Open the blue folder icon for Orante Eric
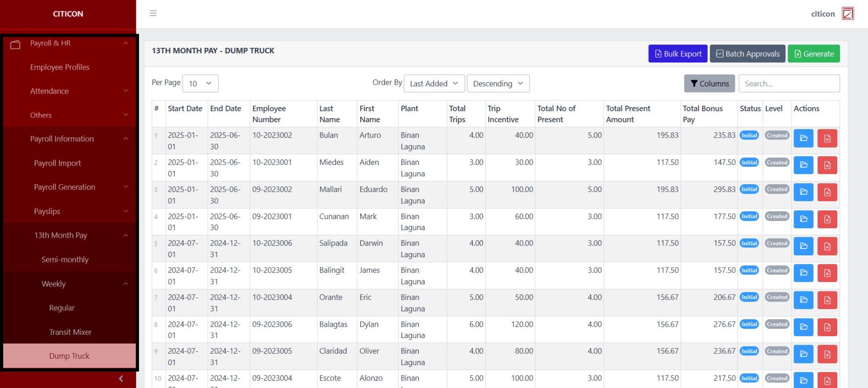 (x=803, y=300)
